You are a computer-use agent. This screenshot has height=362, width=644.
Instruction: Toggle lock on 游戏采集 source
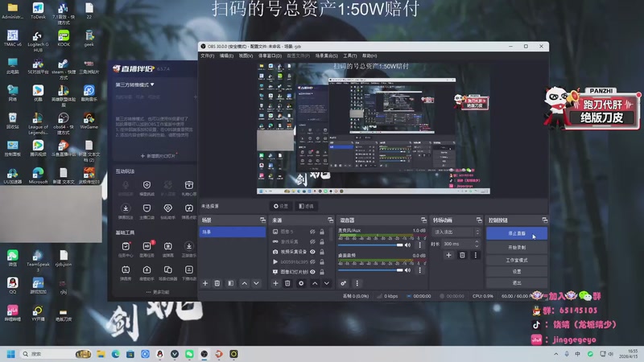[x=322, y=242]
